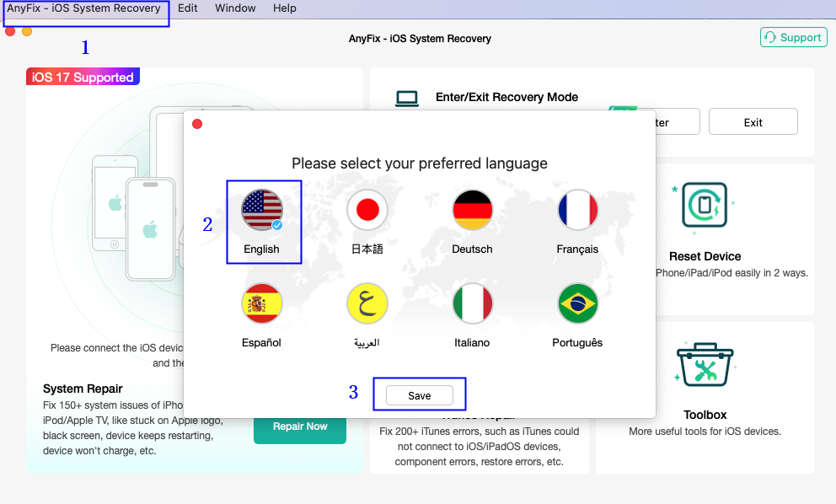Click the Enter/Exit Recovery Mode heading
Image resolution: width=836 pixels, height=504 pixels.
pos(506,97)
